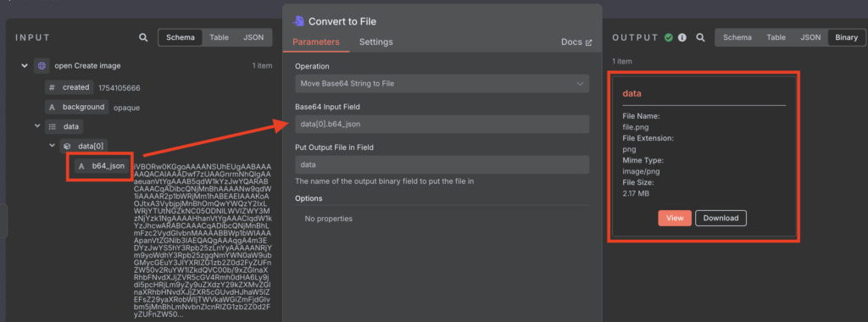Click the cube icon beside data[0]
This screenshot has height=322, width=868.
click(67, 146)
